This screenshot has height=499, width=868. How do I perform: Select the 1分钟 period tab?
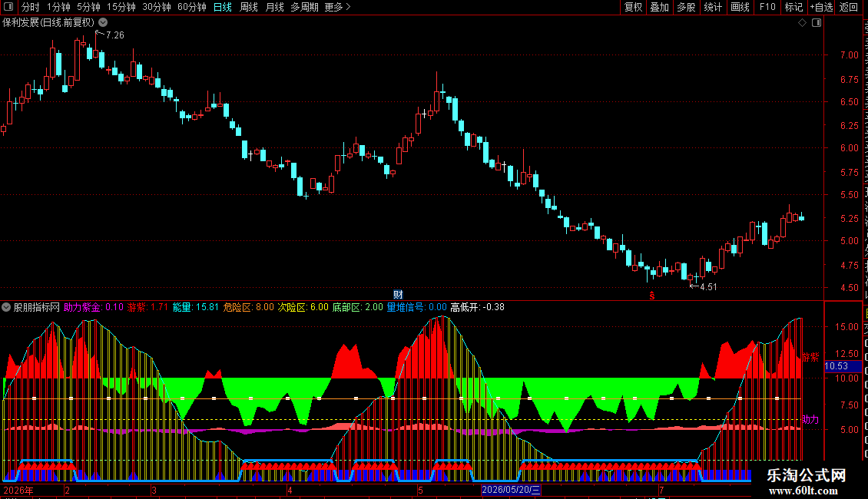(58, 7)
